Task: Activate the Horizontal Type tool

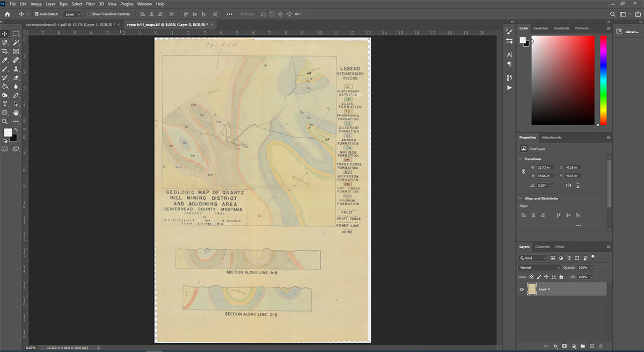Action: coord(5,104)
